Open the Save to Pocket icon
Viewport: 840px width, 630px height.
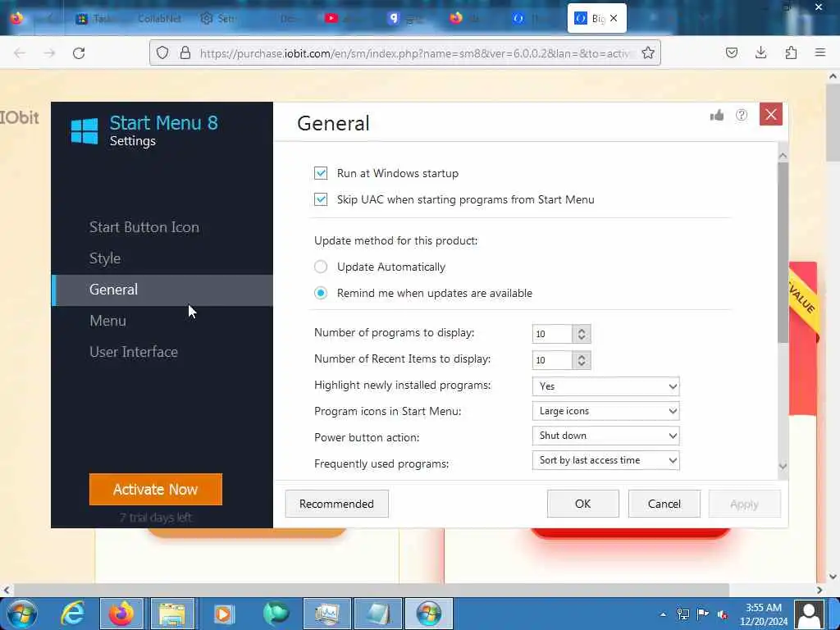coord(732,52)
